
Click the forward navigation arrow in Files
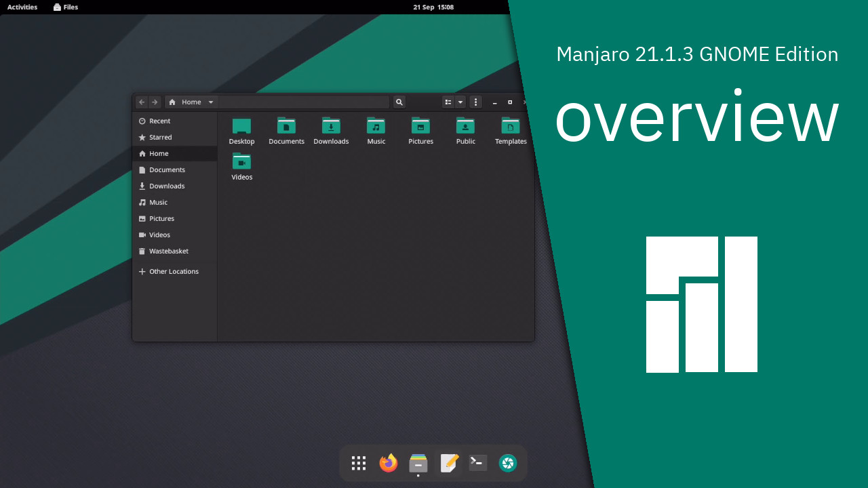click(155, 102)
